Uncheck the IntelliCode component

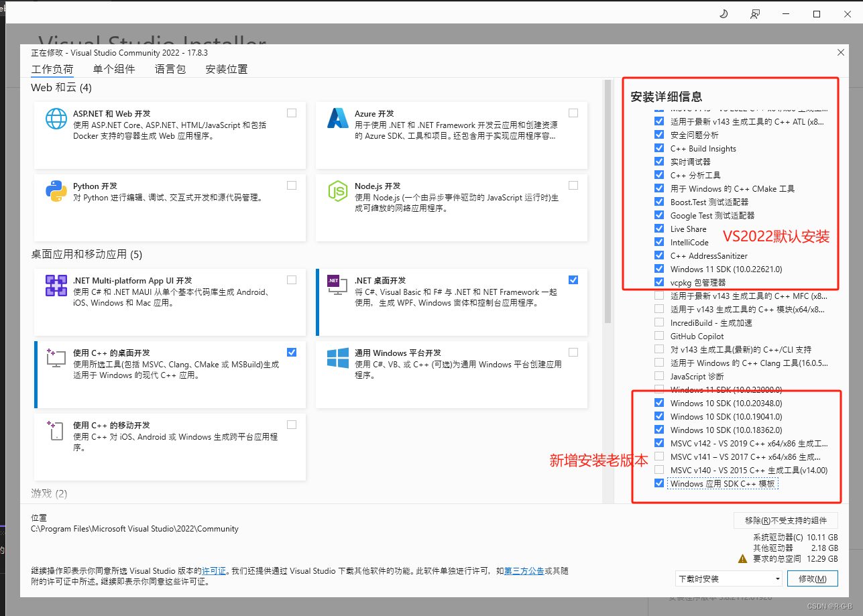tap(659, 242)
